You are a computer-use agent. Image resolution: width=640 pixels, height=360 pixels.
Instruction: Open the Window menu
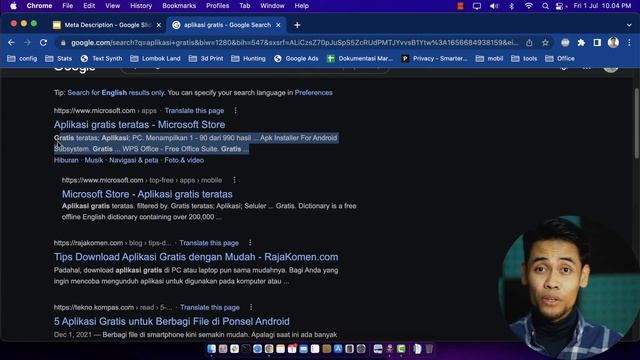[x=272, y=6]
